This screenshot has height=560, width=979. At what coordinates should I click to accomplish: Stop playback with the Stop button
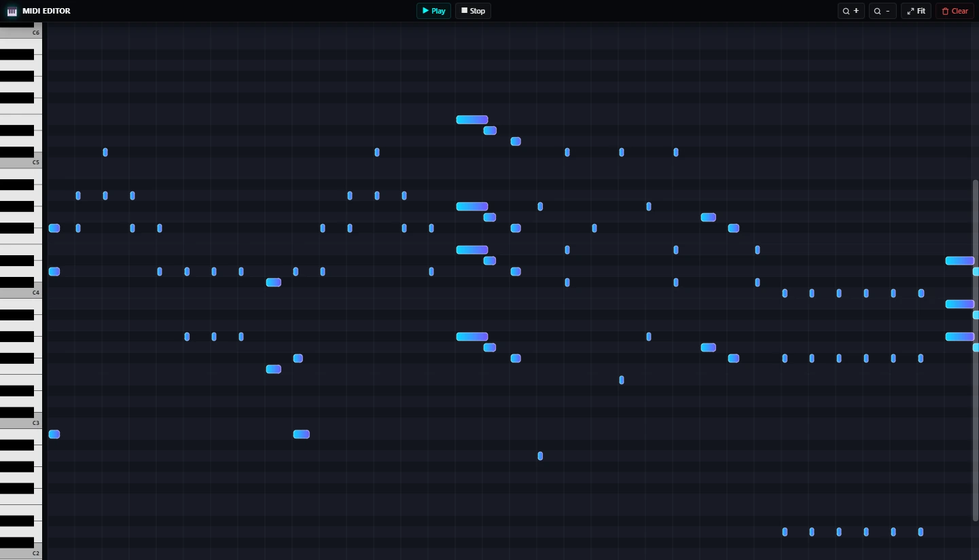(473, 11)
